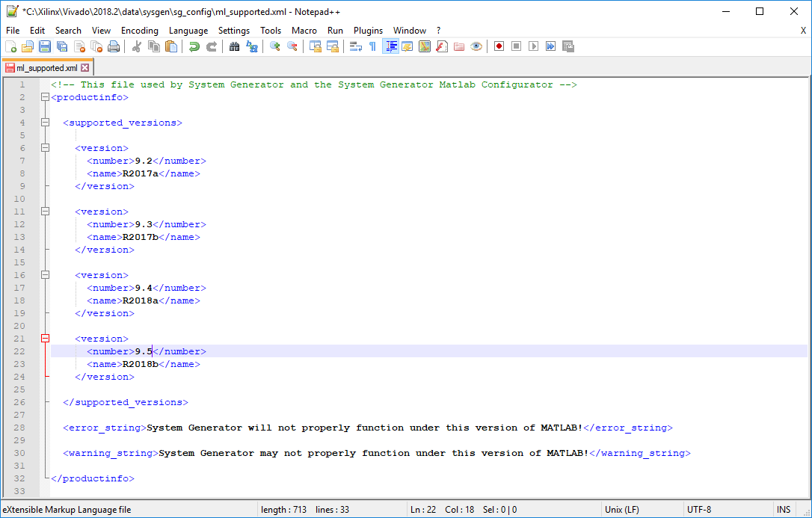812x518 pixels.
Task: Select the ml_supported.xml tab
Action: click(x=43, y=67)
